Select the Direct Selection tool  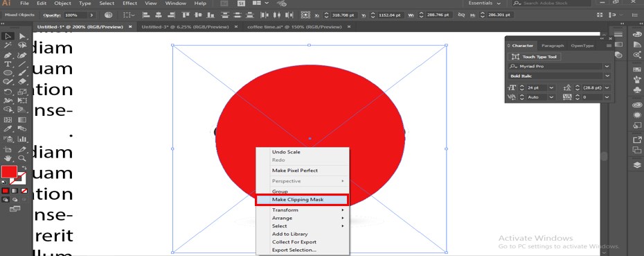tap(22, 36)
